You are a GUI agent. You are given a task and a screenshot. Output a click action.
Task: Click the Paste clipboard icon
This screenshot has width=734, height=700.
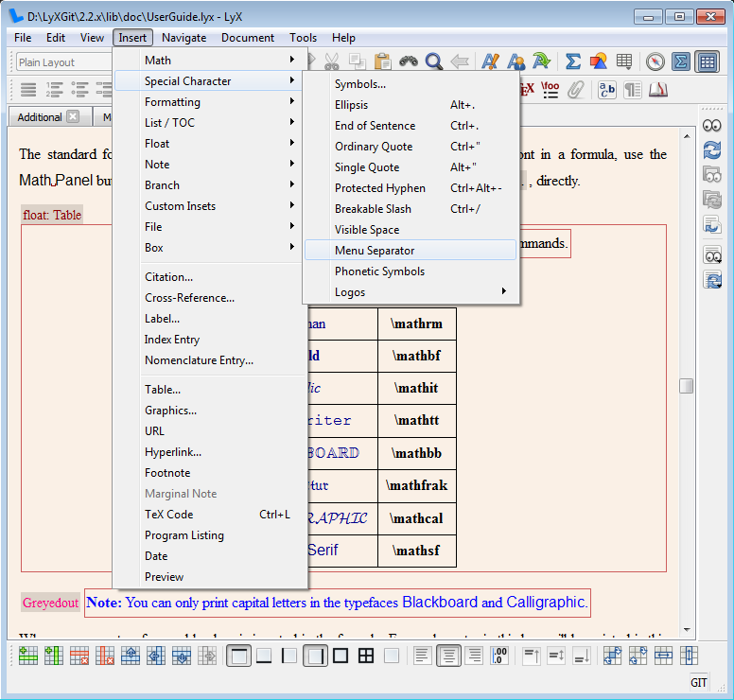[x=383, y=62]
